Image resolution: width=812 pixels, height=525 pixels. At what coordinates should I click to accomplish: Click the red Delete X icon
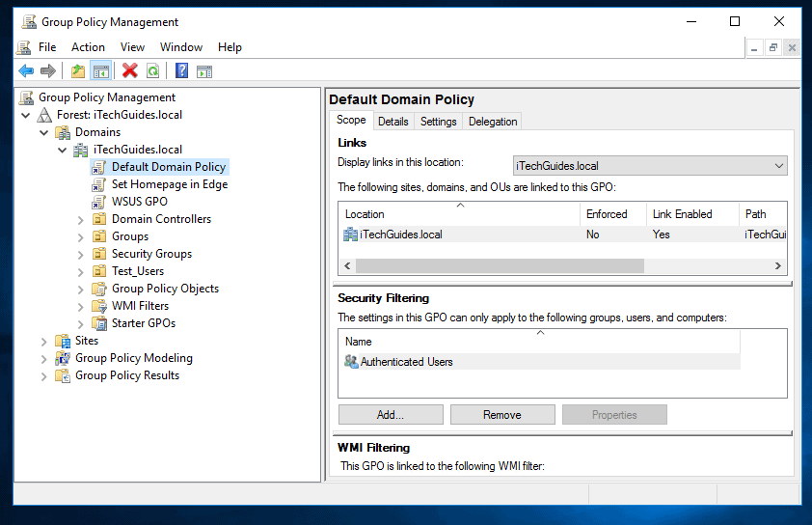coord(129,70)
